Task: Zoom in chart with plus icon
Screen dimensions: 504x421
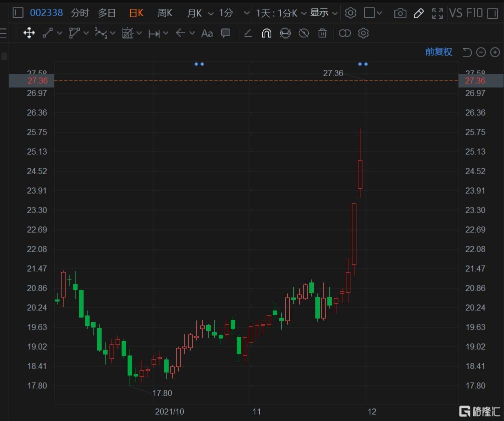Action: pyautogui.click(x=495, y=52)
